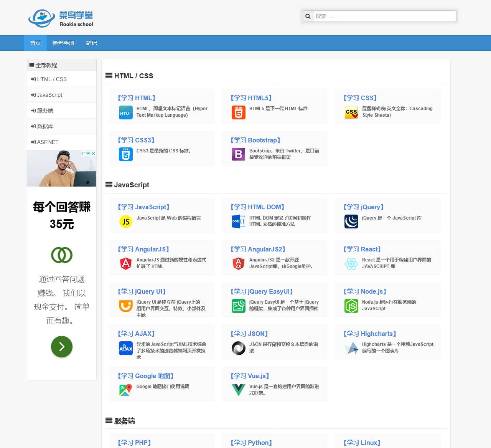The width and height of the screenshot is (491, 448).
Task: Click the HTML5 orange shield icon
Action: click(x=238, y=112)
